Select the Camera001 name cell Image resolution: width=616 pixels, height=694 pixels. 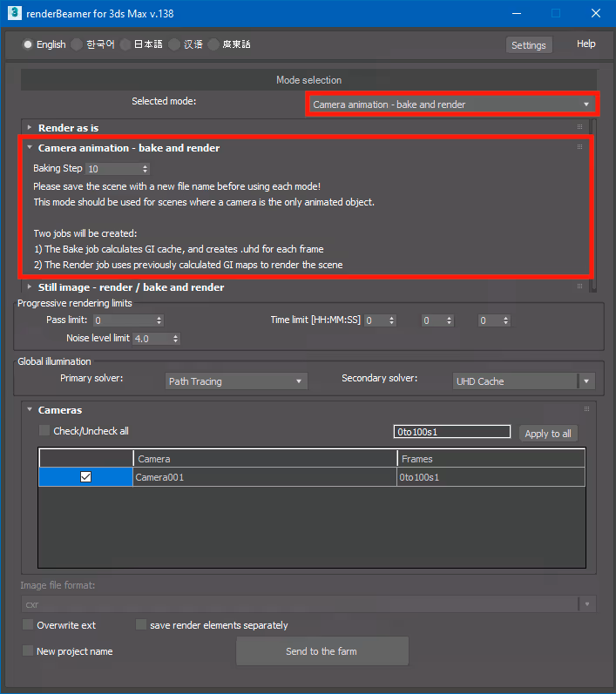tap(264, 477)
